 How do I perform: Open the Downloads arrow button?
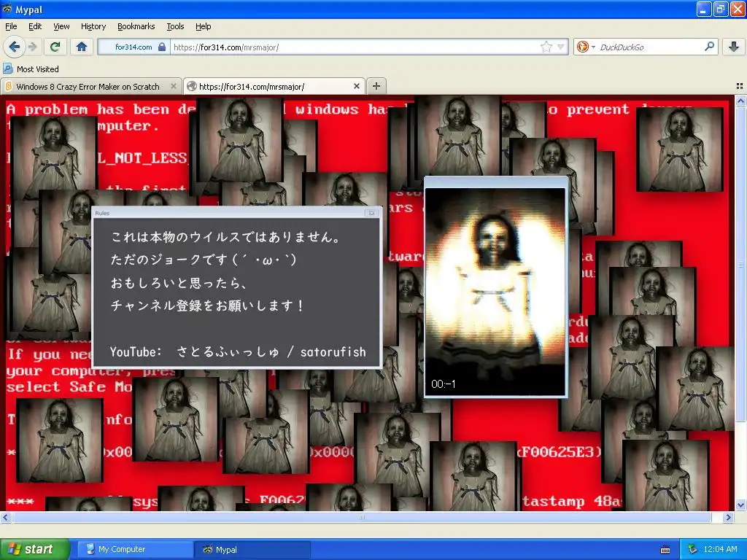(734, 47)
